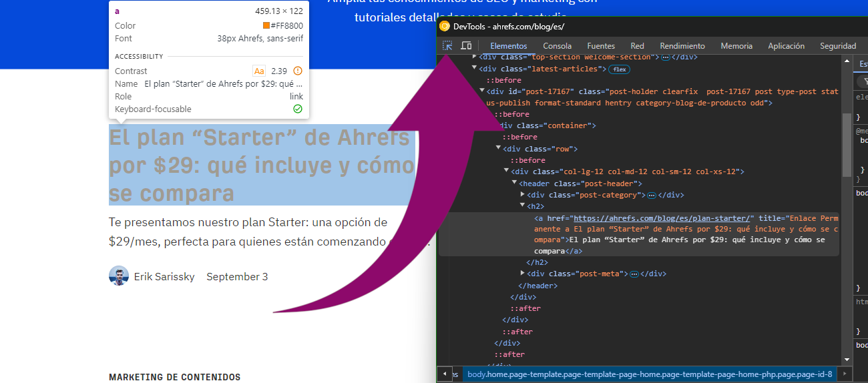The width and height of the screenshot is (868, 383).
Task: Click the orange #FF8800 color swatch
Action: point(266,25)
